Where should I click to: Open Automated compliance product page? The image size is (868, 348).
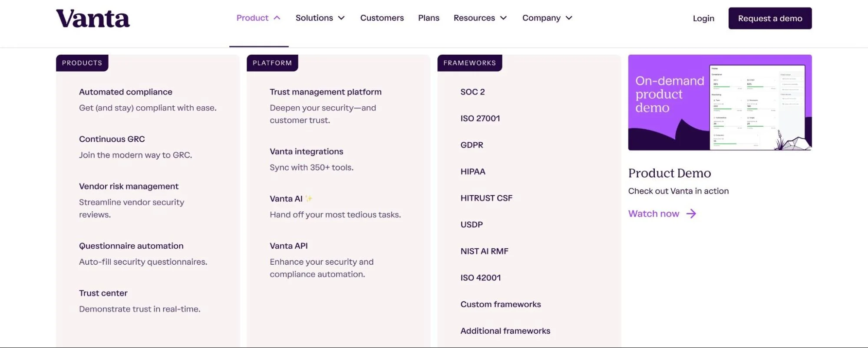point(125,92)
